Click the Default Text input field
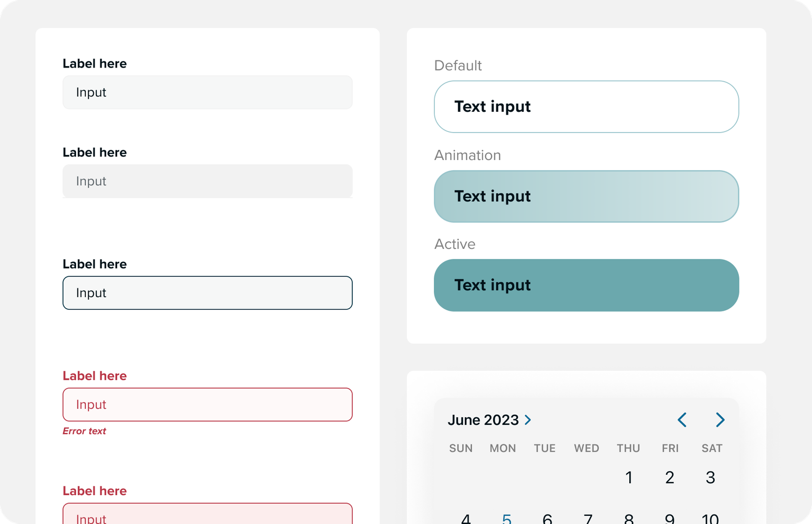 pyautogui.click(x=586, y=107)
